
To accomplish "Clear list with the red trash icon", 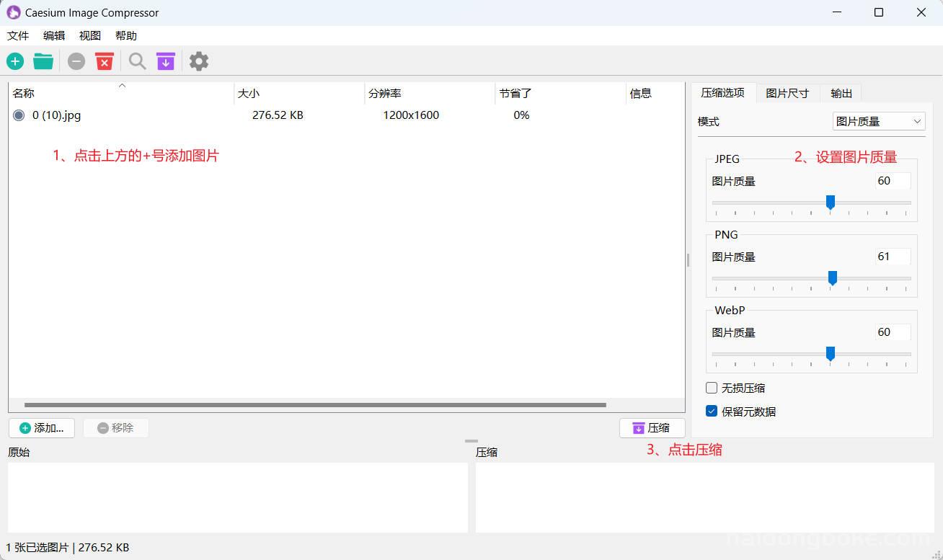I will tap(105, 61).
